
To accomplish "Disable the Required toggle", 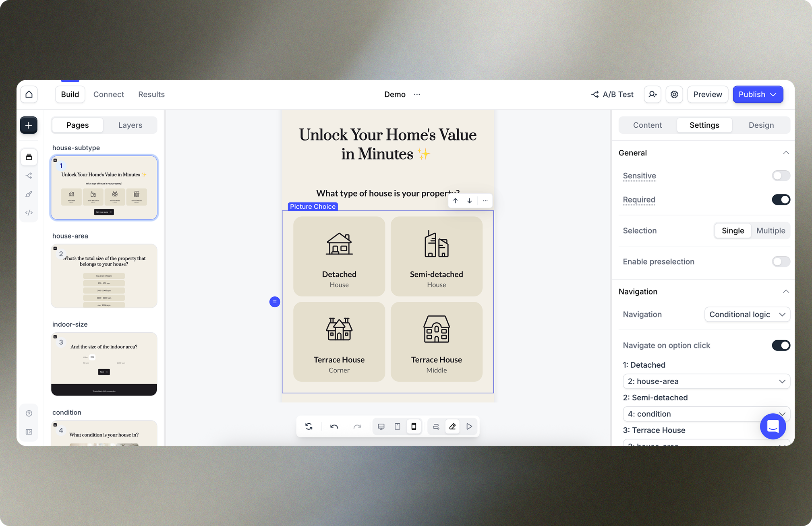I will coord(781,200).
